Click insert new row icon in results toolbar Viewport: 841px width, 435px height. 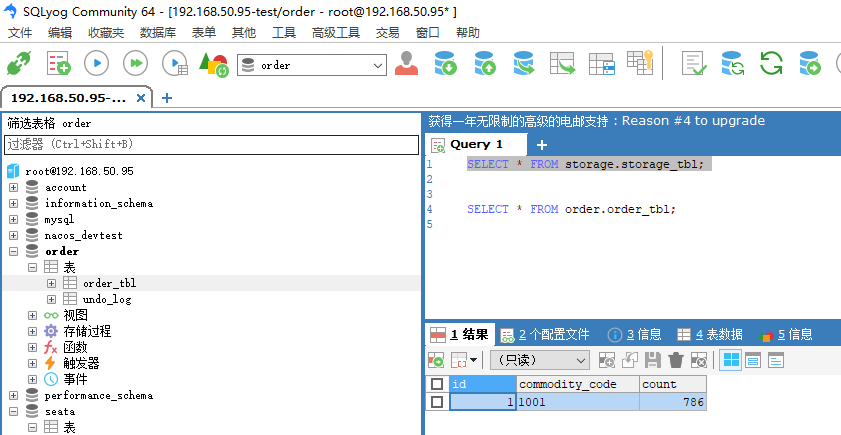(607, 360)
